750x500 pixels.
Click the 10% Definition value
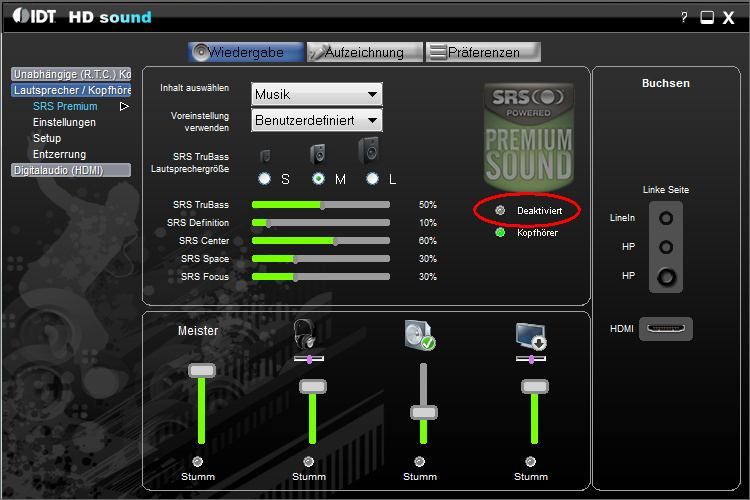point(428,222)
